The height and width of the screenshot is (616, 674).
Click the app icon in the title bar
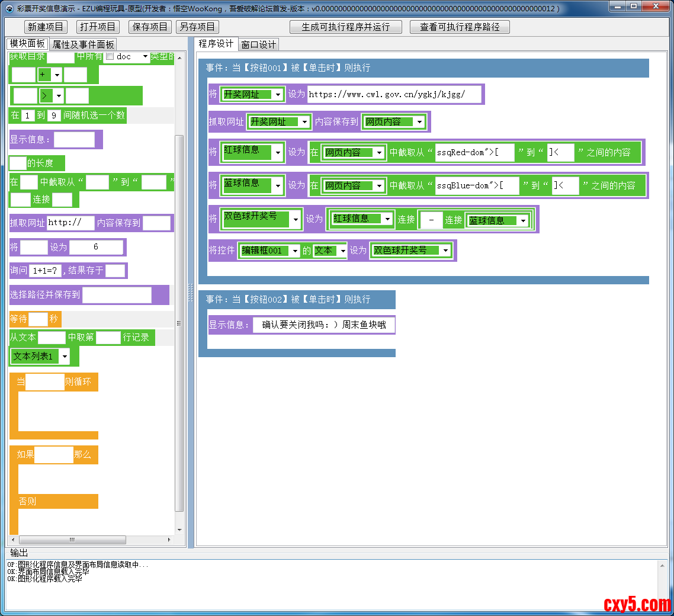coord(9,8)
